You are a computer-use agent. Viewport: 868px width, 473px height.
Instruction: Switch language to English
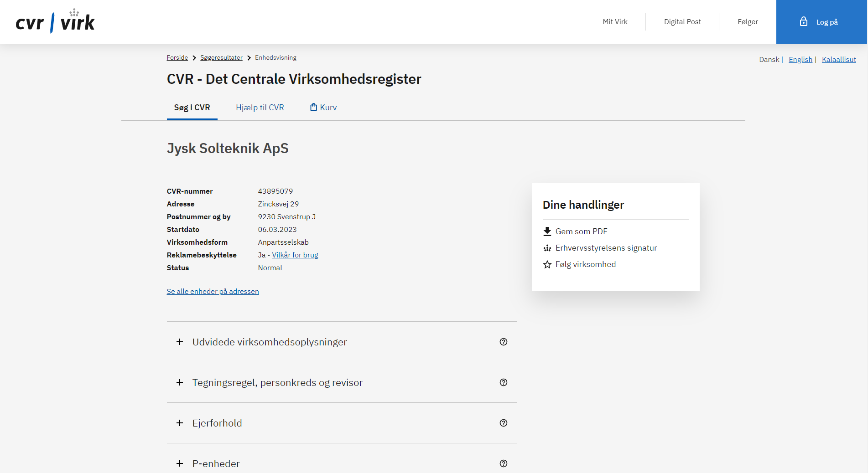800,59
